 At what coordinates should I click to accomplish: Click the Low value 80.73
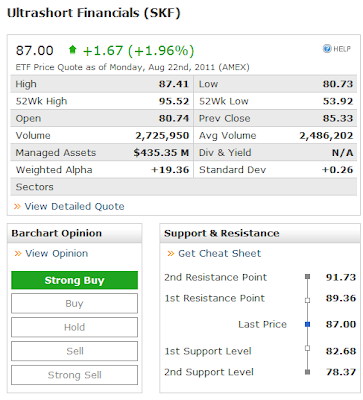tap(338, 84)
